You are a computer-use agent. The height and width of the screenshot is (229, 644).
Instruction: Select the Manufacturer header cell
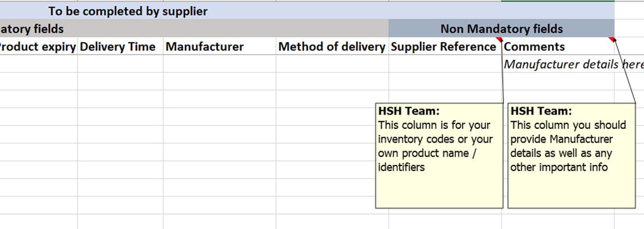(220, 46)
